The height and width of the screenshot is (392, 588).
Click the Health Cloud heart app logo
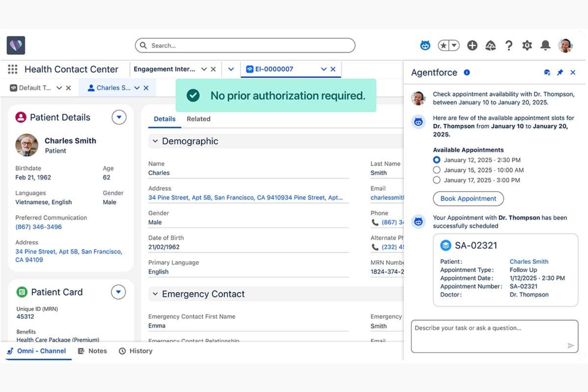coord(16,45)
